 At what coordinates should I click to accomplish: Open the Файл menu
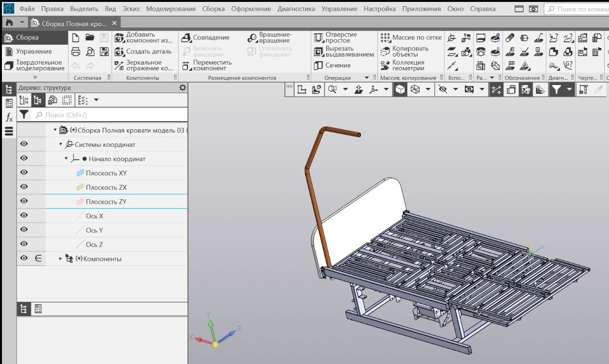[x=27, y=9]
